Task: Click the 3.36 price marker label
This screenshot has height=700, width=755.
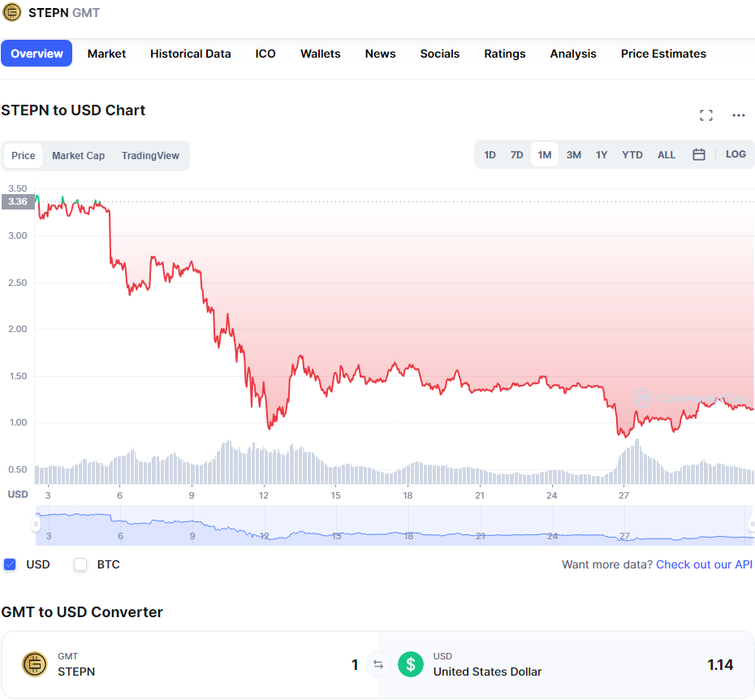Action: click(18, 201)
